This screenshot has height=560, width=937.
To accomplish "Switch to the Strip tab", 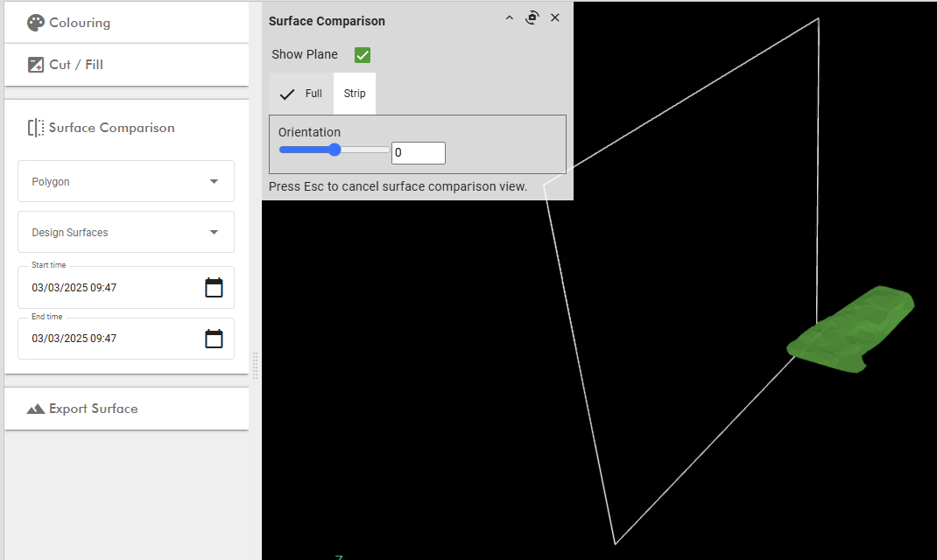I will tap(355, 94).
